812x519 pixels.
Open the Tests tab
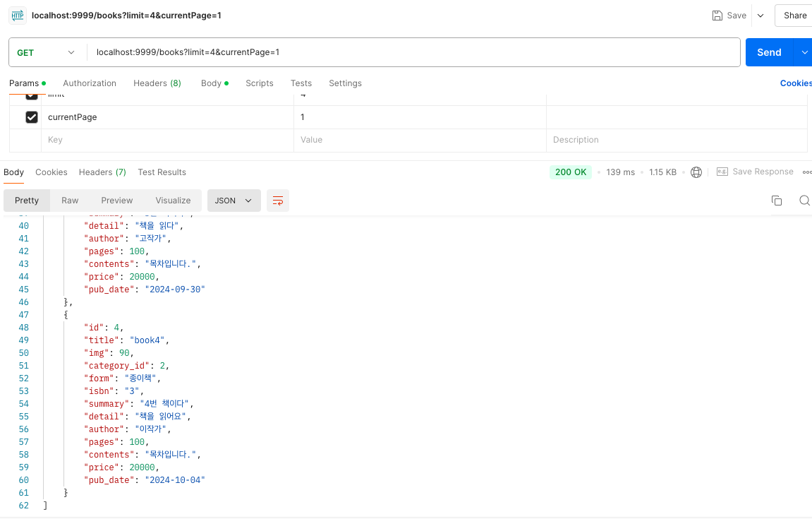(x=301, y=83)
